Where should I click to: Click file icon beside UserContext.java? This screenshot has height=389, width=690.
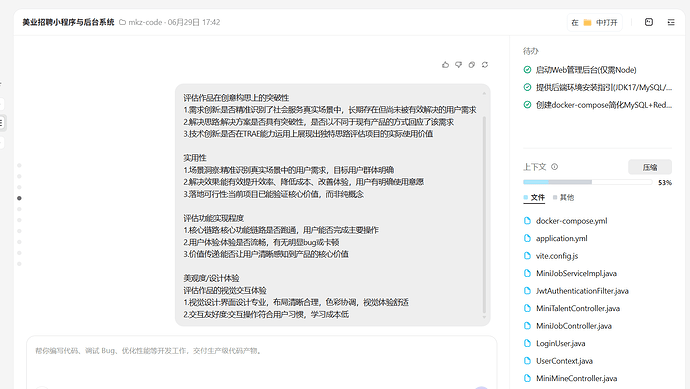527,361
